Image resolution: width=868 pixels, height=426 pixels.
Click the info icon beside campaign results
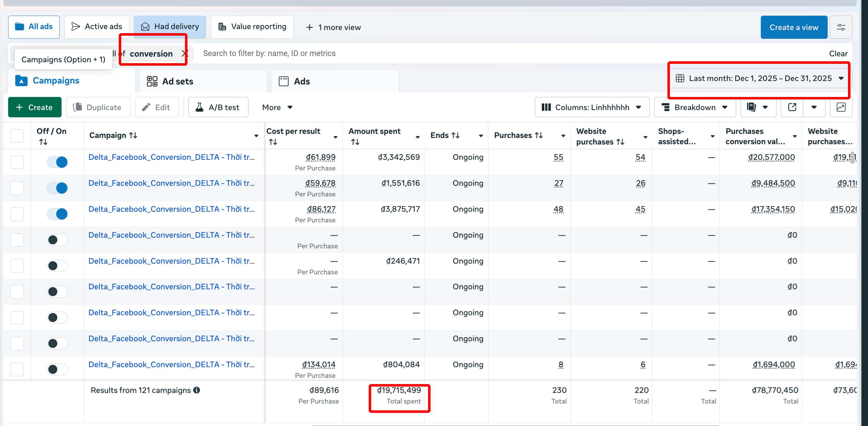click(197, 390)
